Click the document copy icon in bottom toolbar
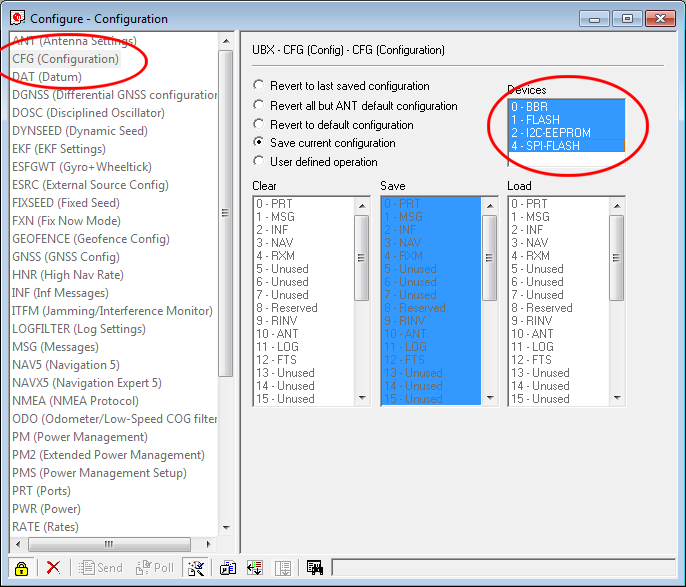686x587 pixels. point(227,567)
